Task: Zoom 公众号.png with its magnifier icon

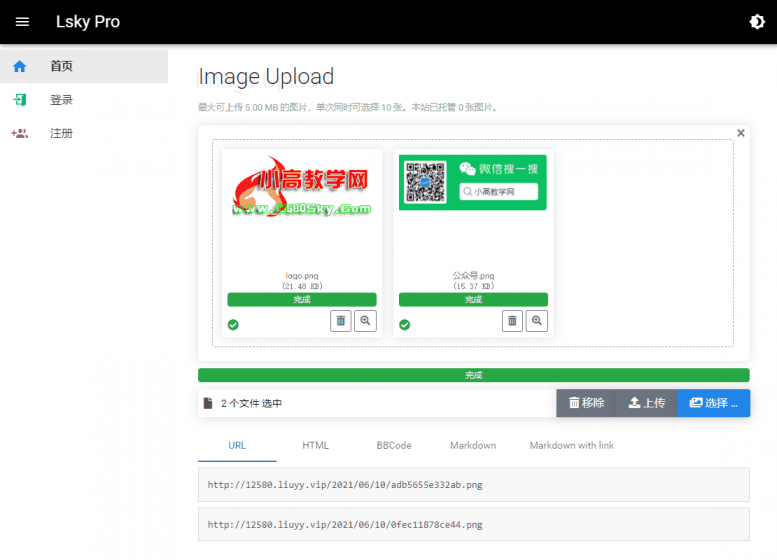Action: [537, 321]
